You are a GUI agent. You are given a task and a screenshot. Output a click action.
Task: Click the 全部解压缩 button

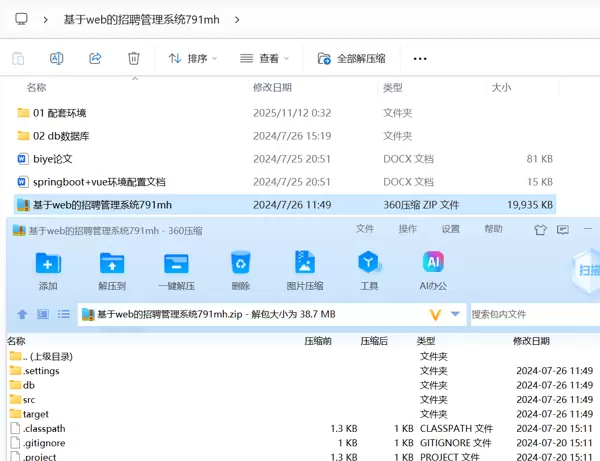(351, 59)
